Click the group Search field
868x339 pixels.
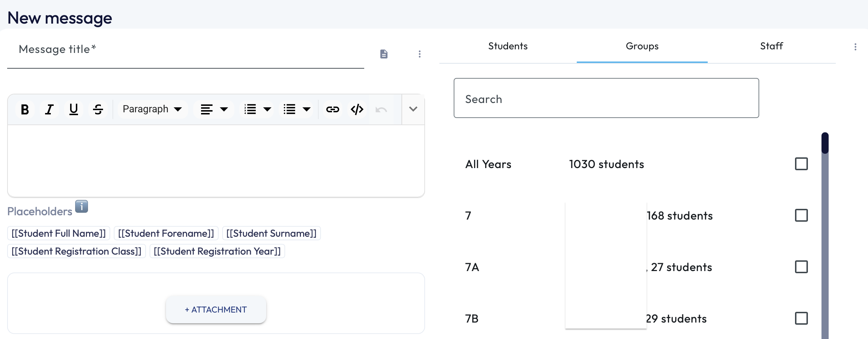[x=606, y=98]
